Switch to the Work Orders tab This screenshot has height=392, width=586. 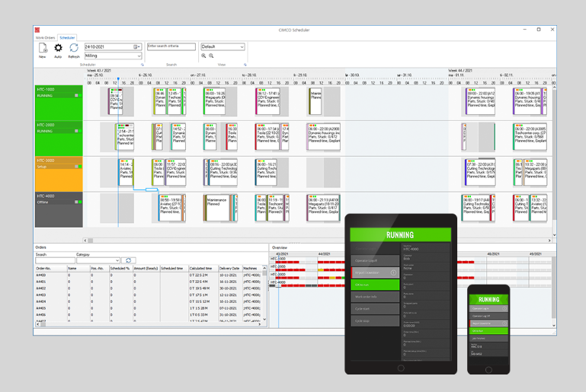(45, 38)
